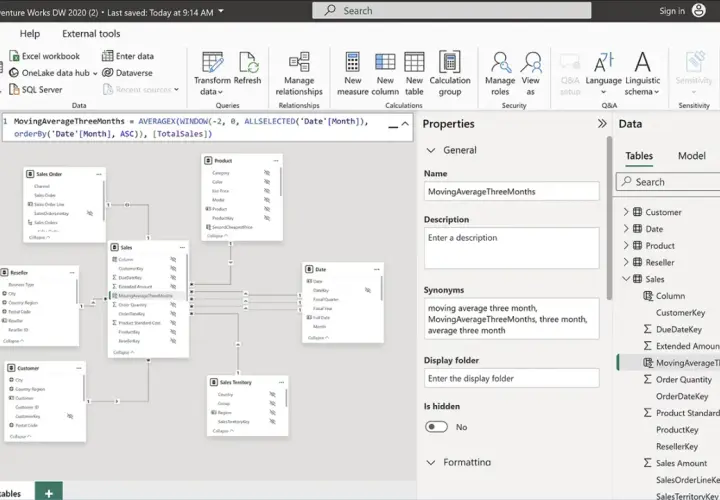The image size is (720, 500).
Task: Open Manage roles
Action: [x=500, y=73]
